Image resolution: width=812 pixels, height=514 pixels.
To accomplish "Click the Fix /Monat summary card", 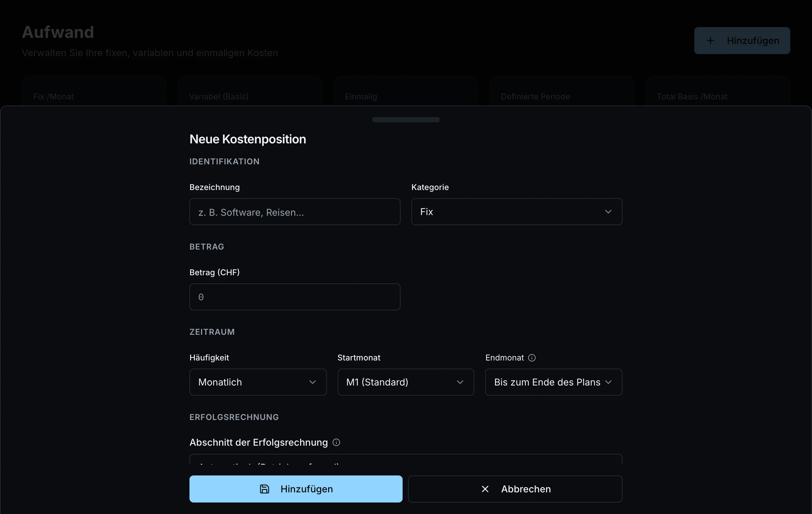I will (94, 91).
